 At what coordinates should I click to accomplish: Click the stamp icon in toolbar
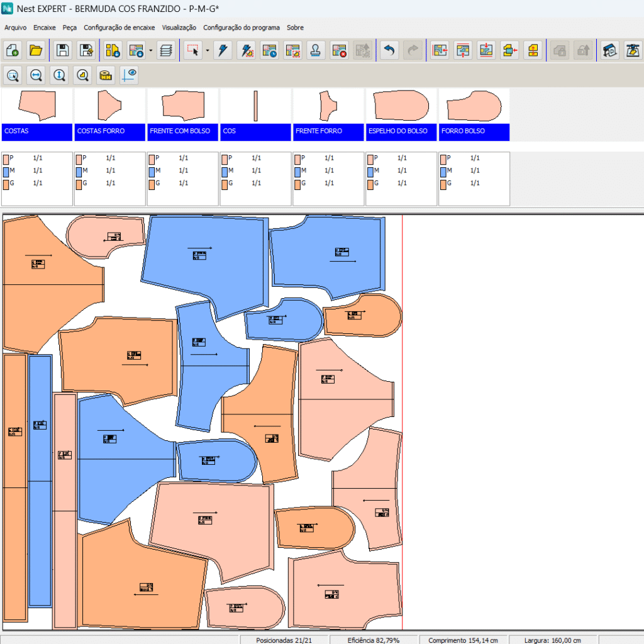click(316, 51)
